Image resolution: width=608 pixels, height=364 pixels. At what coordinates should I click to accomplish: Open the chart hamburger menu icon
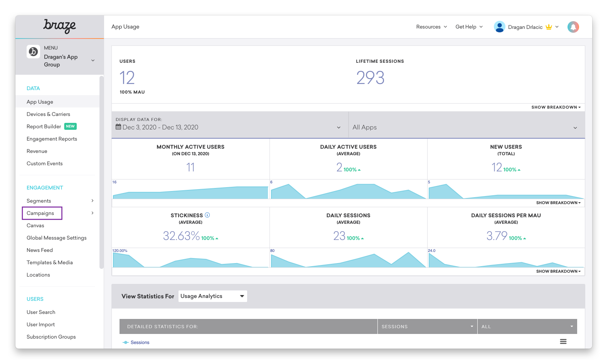(x=563, y=342)
